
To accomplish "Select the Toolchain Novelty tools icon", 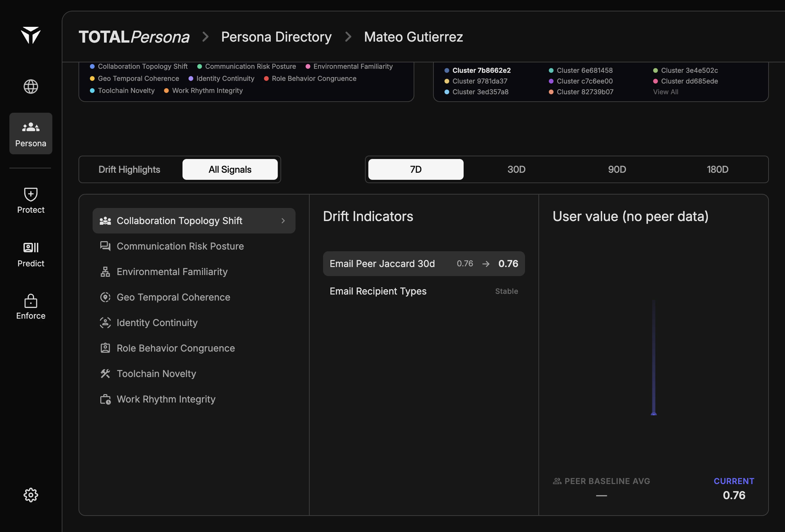I will click(x=105, y=374).
